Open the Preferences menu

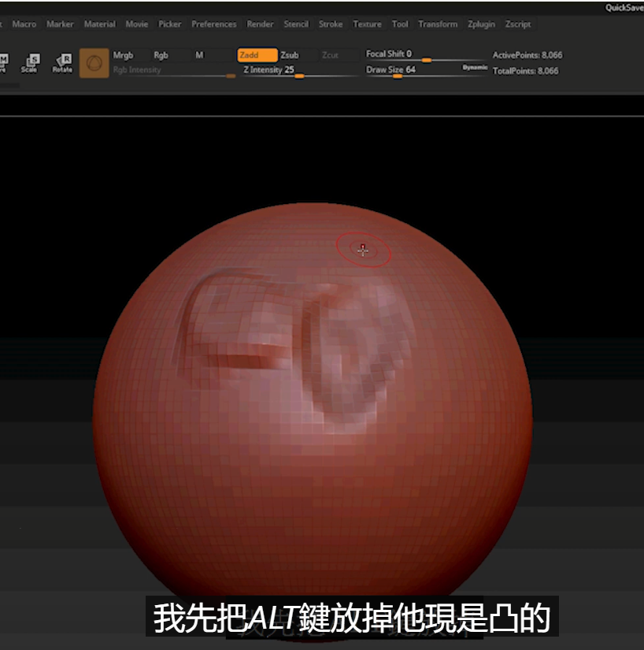214,24
